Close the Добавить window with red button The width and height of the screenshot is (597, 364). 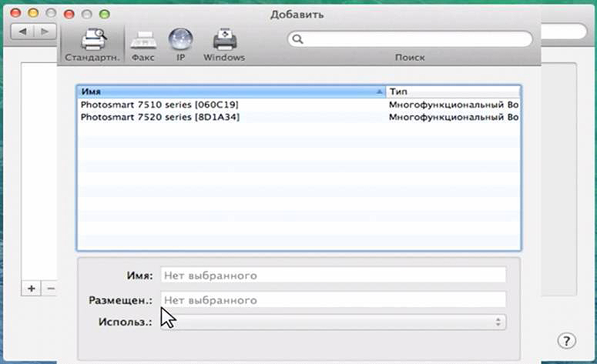70,15
